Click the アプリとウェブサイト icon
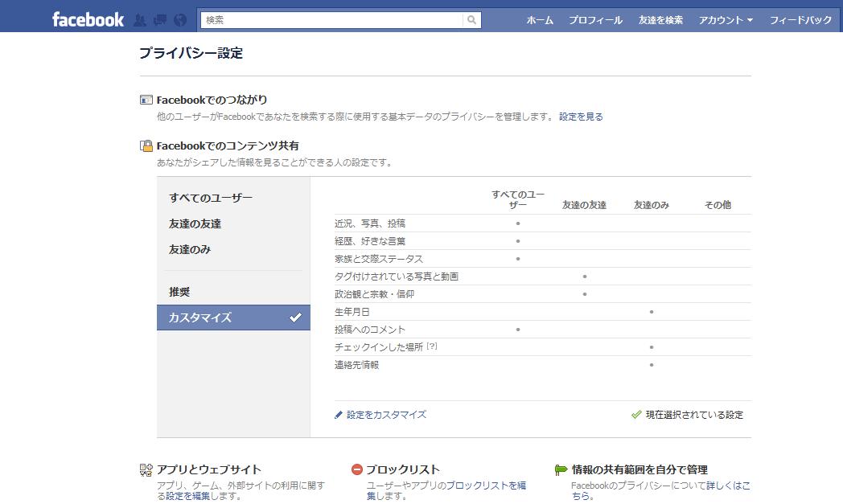Viewport: 843px width, 504px height. tap(146, 470)
